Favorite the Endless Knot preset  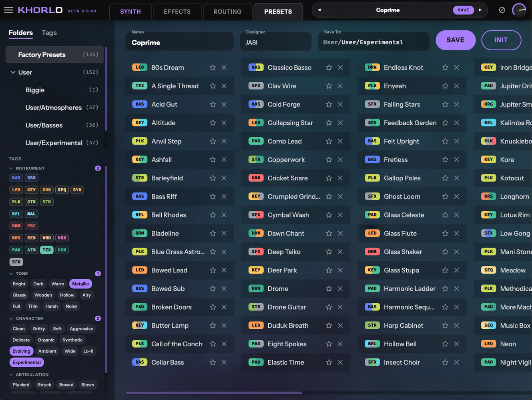[x=445, y=68]
